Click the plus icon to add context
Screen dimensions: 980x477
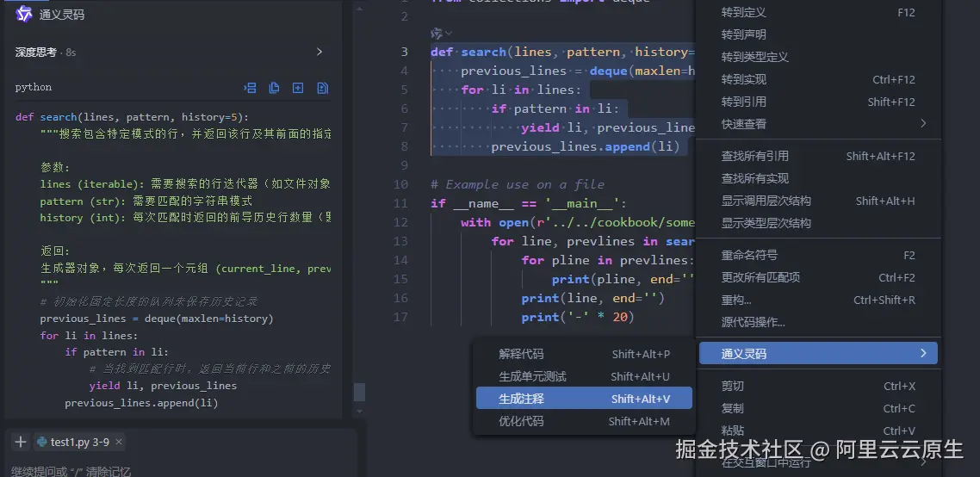click(21, 442)
